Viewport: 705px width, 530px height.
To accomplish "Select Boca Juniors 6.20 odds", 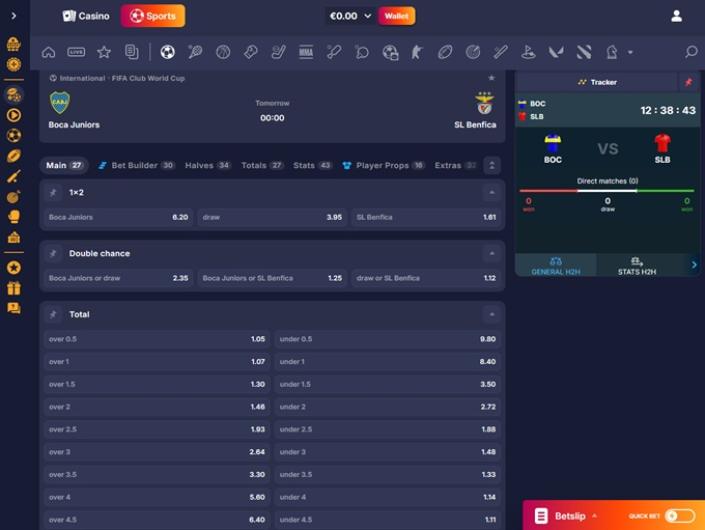I will click(x=118, y=217).
